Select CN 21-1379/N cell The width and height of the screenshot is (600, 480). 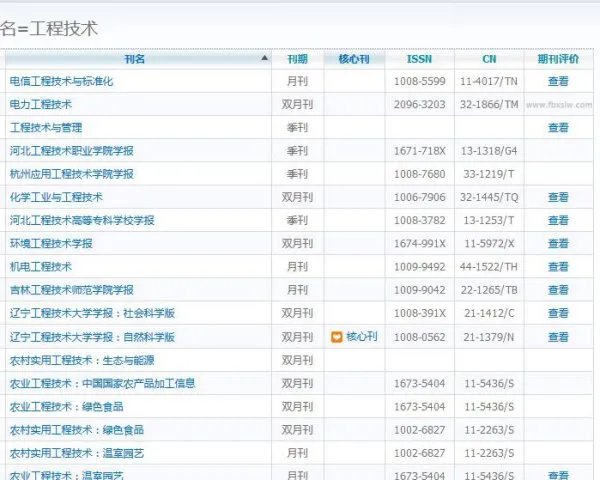pyautogui.click(x=489, y=337)
